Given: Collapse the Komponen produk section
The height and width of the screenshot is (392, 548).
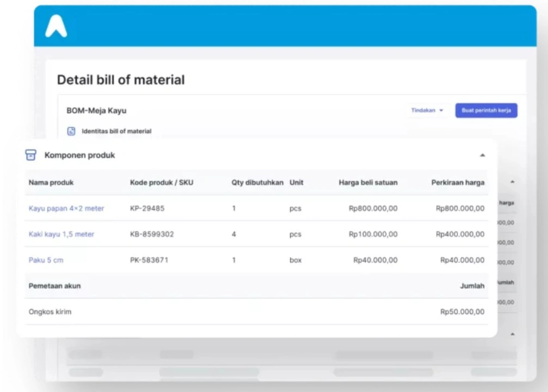Looking at the screenshot, I should point(482,155).
